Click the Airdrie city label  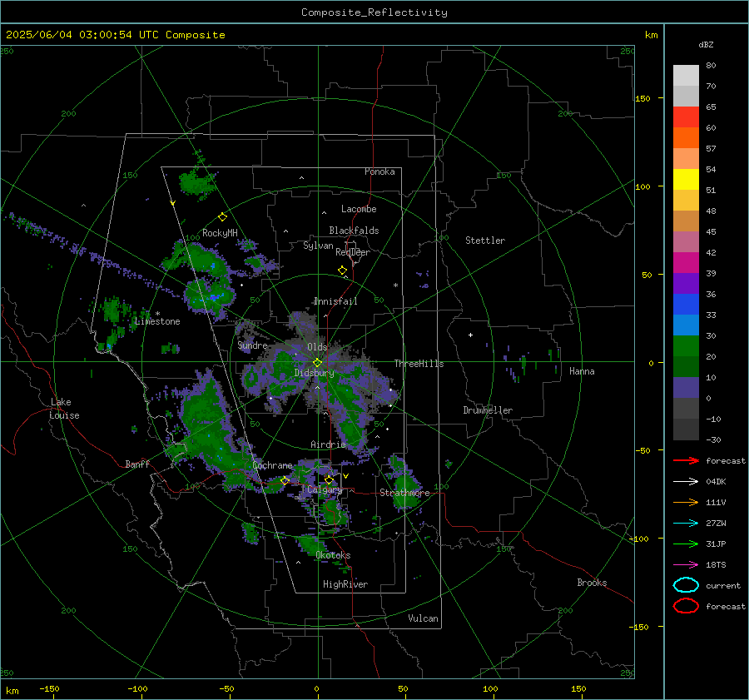pos(328,444)
